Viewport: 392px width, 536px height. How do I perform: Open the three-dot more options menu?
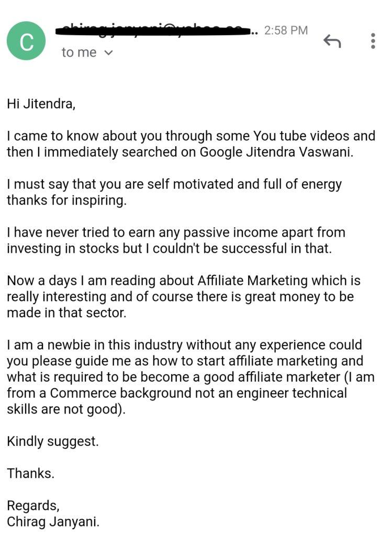pyautogui.click(x=373, y=41)
